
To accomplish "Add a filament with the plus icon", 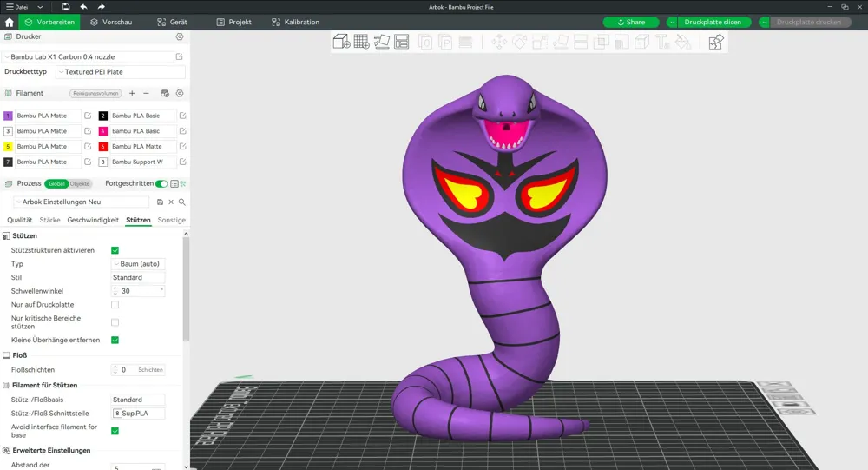I will coord(132,93).
